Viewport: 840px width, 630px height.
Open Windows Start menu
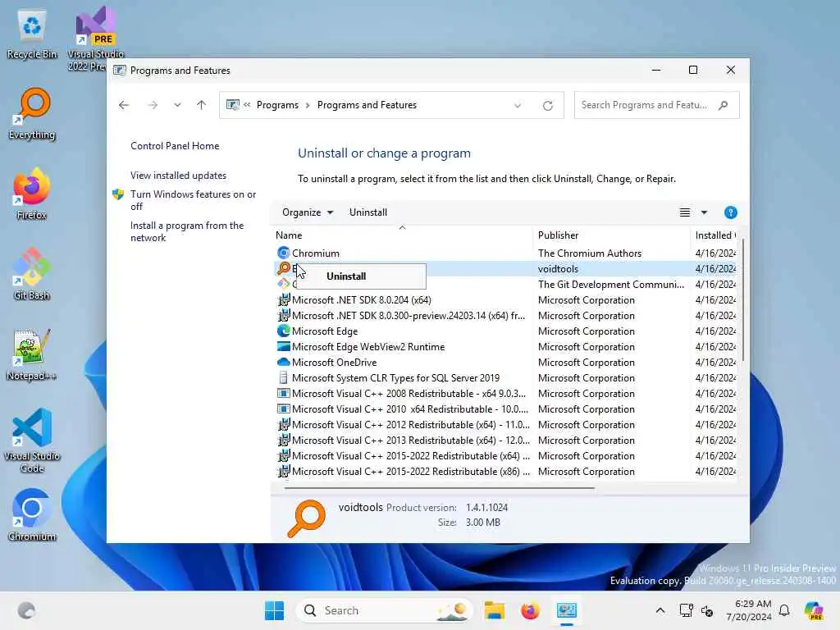coord(274,610)
